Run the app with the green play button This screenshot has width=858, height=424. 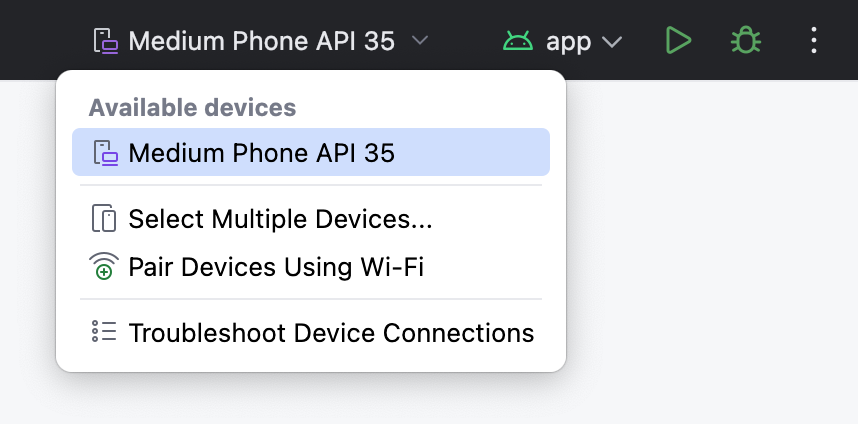tap(679, 41)
